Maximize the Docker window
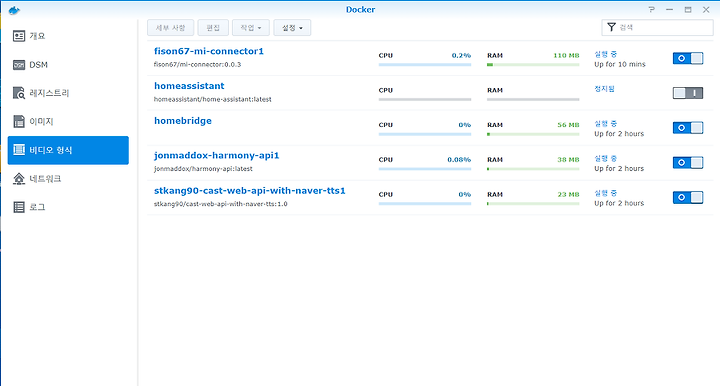Viewport: 720px width, 386px height. [x=688, y=10]
